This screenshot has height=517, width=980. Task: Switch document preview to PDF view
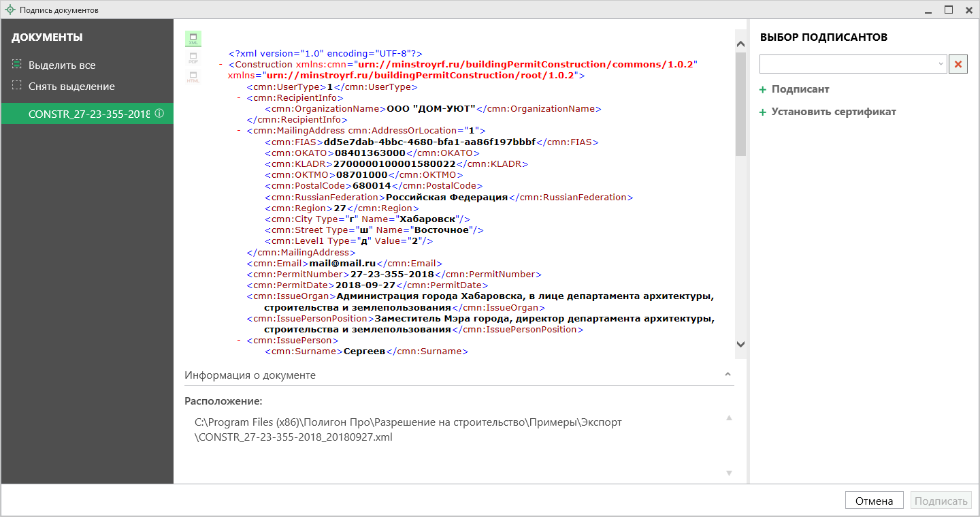tap(193, 58)
